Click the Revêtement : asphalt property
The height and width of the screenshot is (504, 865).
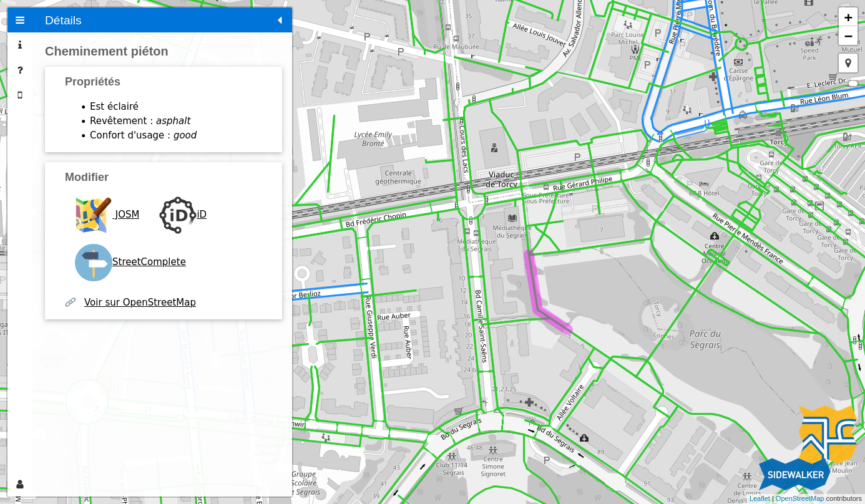pos(140,121)
